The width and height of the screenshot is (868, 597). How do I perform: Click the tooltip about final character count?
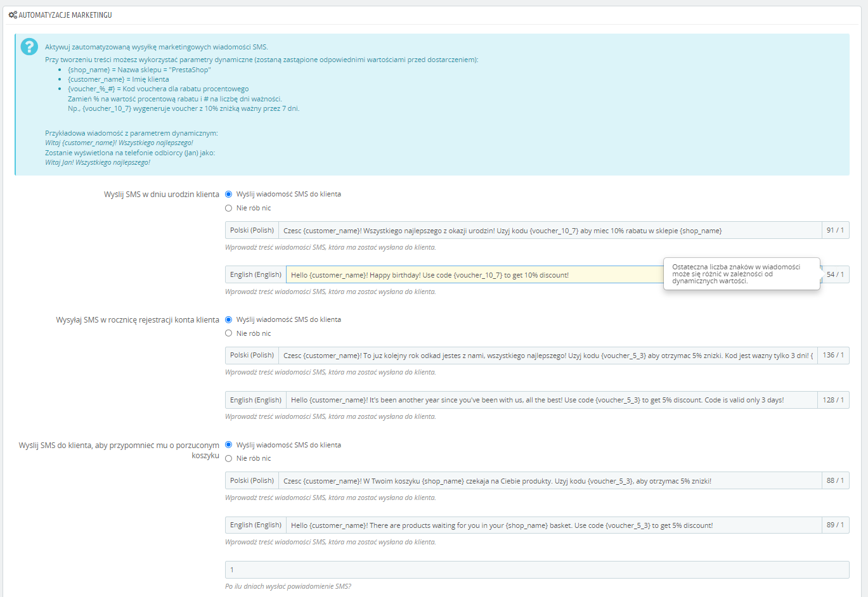[x=742, y=274]
